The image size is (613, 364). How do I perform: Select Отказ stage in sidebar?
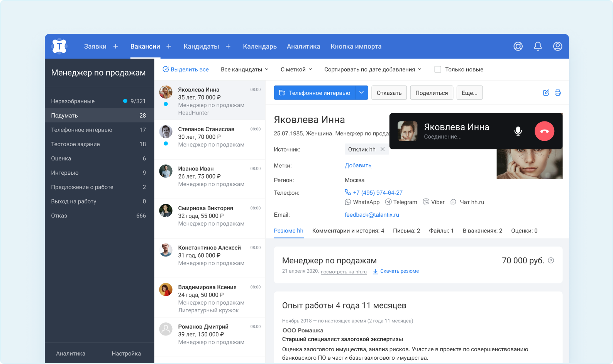(100, 215)
